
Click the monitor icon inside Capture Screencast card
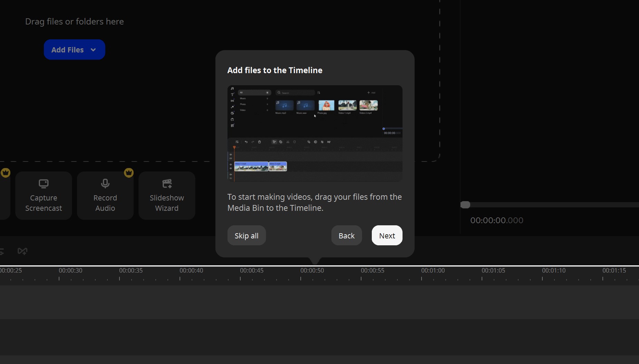pyautogui.click(x=43, y=184)
